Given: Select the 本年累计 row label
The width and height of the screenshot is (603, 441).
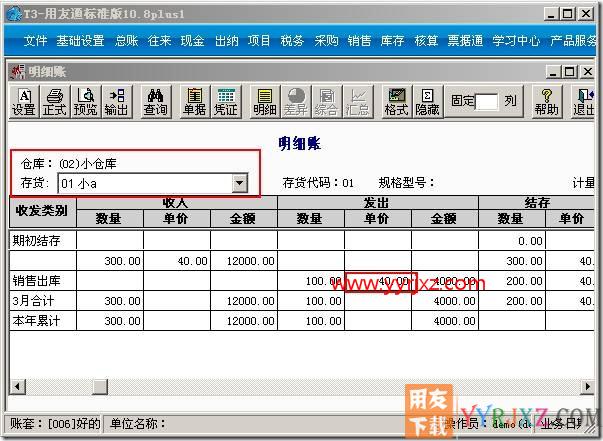Looking at the screenshot, I should 36,321.
